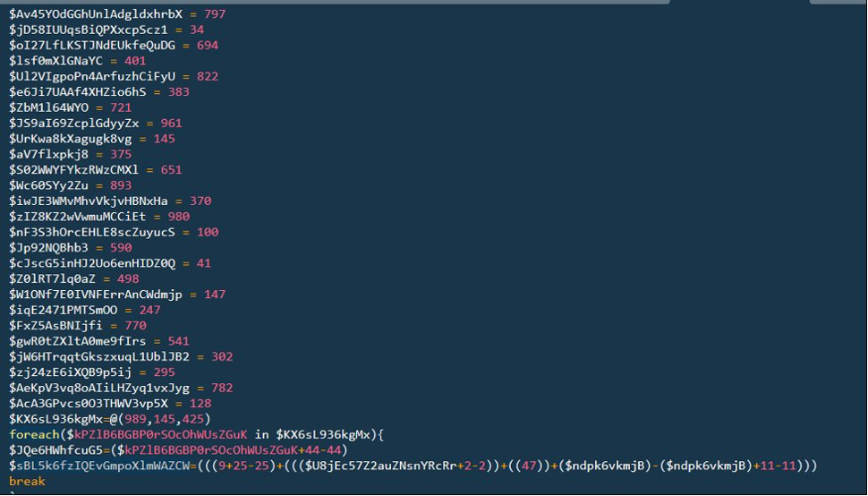Select the array value 989
Screen dimensions: 868x496
point(135,418)
